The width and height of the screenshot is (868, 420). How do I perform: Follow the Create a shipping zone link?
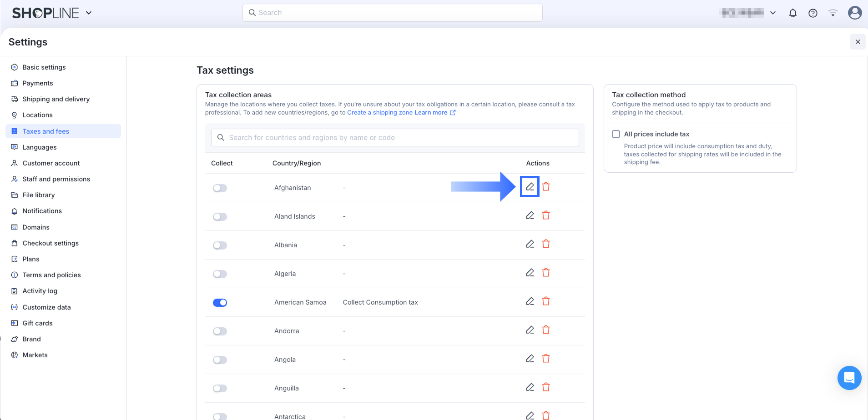tap(379, 113)
